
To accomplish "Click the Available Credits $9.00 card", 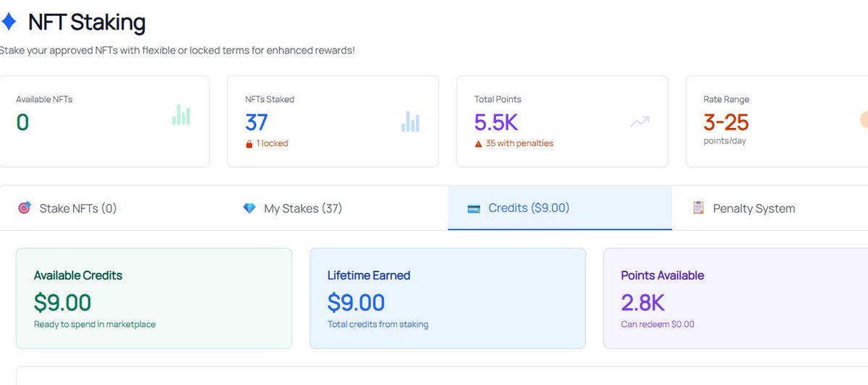I will 154,299.
